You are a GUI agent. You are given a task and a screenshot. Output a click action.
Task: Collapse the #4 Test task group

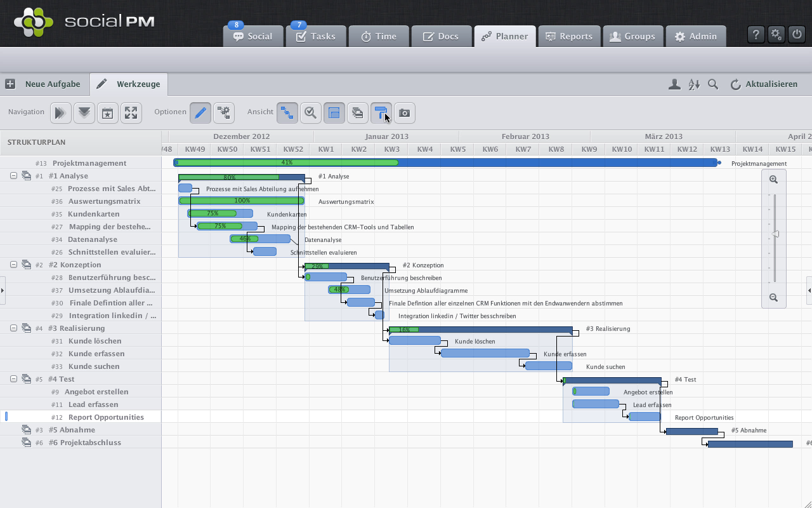[x=13, y=379]
